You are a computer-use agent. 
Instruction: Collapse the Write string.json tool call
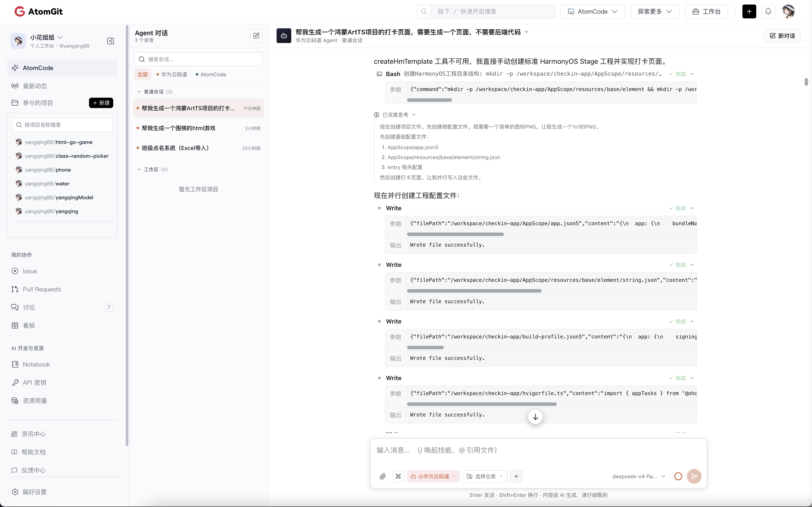tap(692, 265)
